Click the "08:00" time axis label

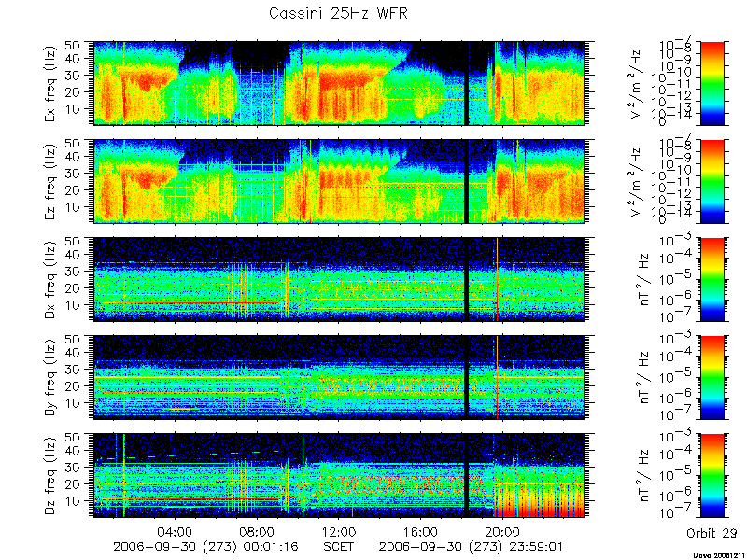point(258,532)
